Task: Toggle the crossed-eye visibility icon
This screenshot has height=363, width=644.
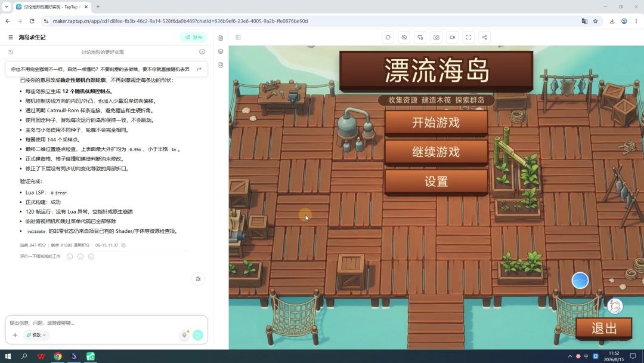Action: pos(404,38)
